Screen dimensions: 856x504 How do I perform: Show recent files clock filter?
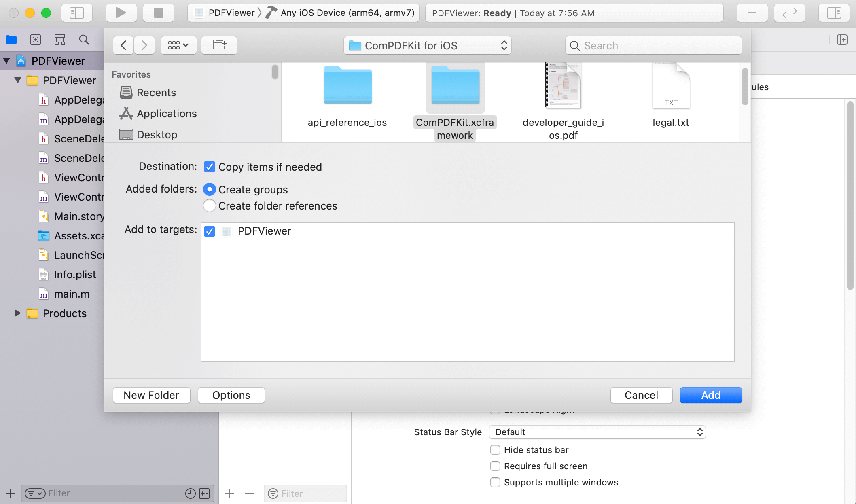(x=190, y=493)
